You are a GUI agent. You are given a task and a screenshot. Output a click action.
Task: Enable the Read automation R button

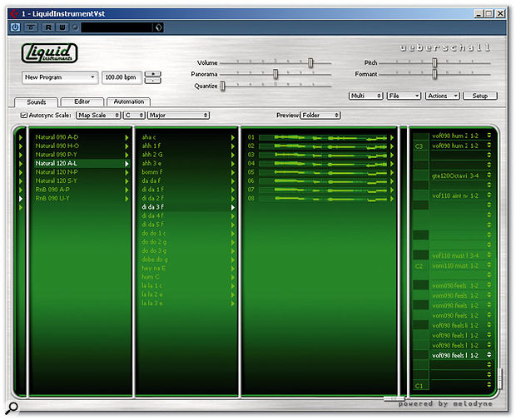click(48, 27)
